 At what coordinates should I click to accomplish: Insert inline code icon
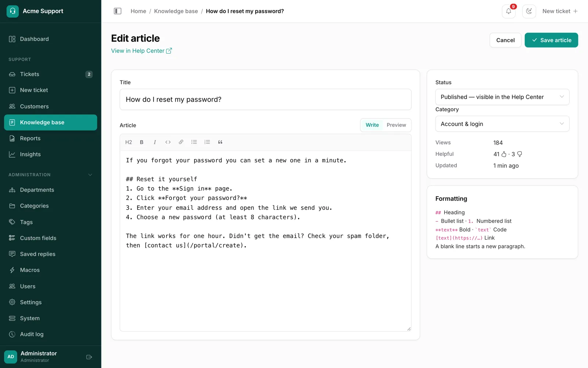tap(168, 142)
